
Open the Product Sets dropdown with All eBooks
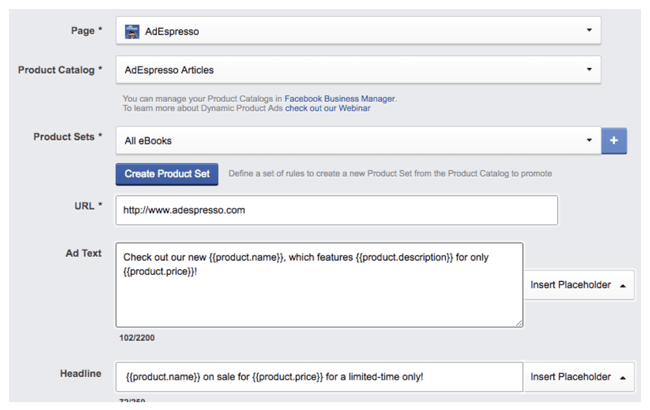[358, 141]
